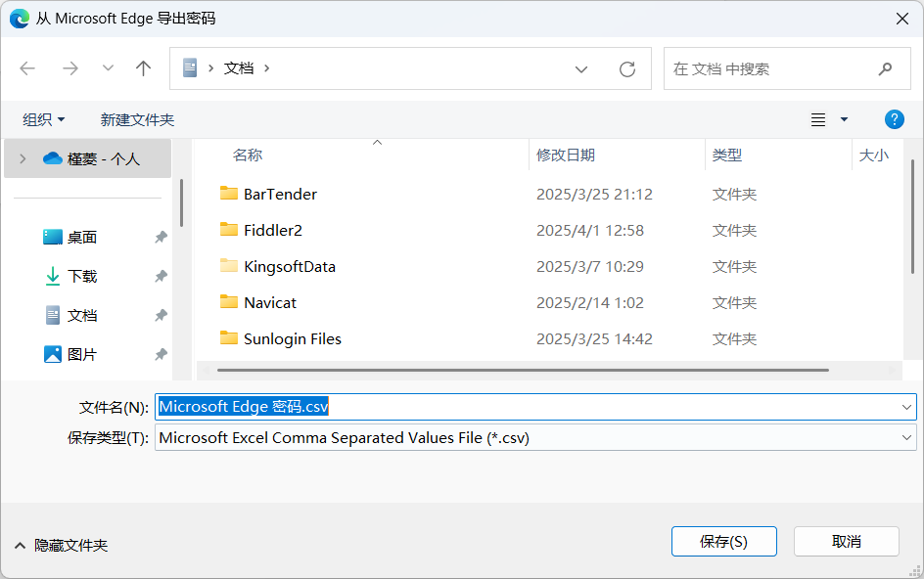Click the KingsoftData folder icon
The height and width of the screenshot is (579, 924).
(229, 266)
